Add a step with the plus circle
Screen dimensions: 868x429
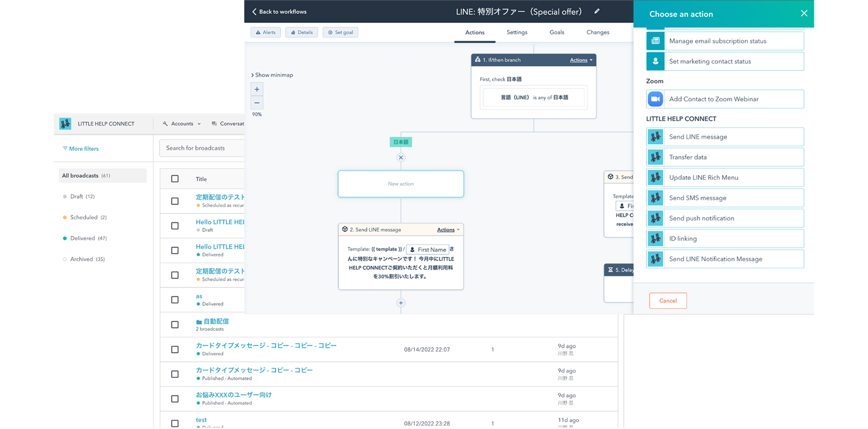pos(400,303)
